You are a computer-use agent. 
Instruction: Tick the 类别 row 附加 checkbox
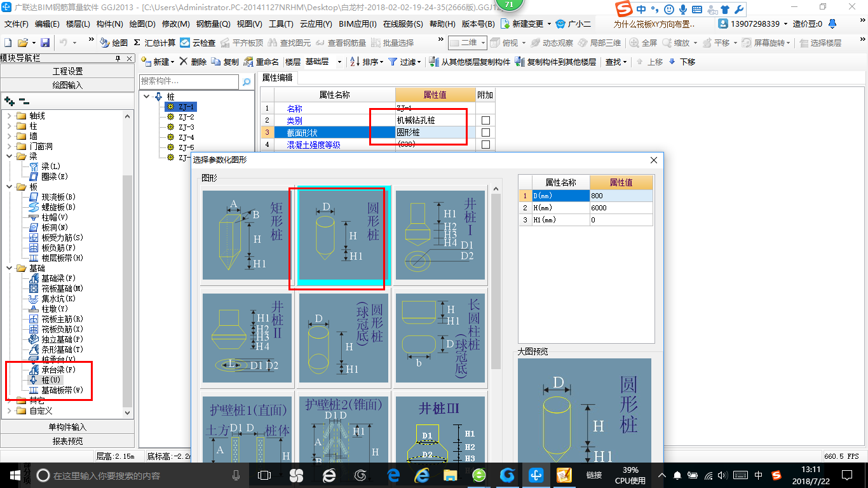(485, 121)
